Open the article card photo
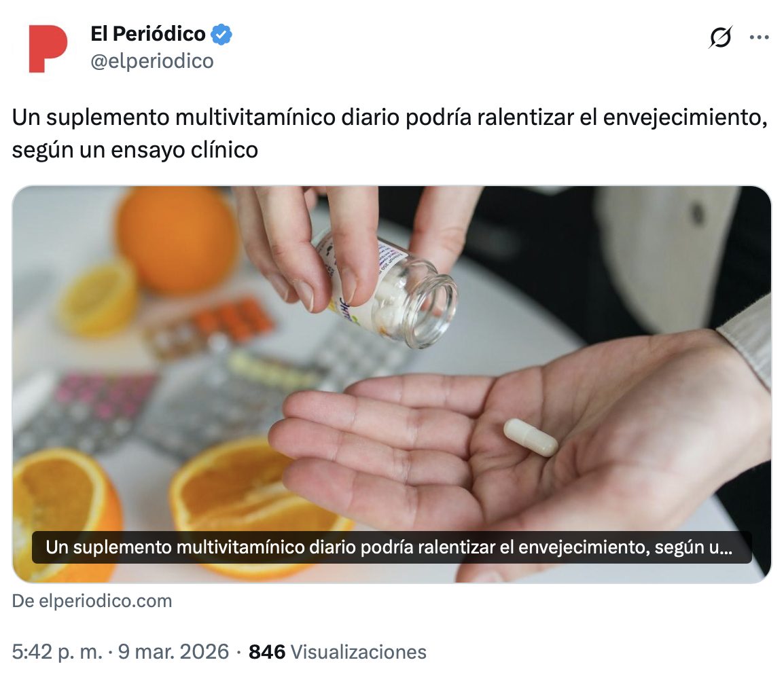 click(391, 384)
